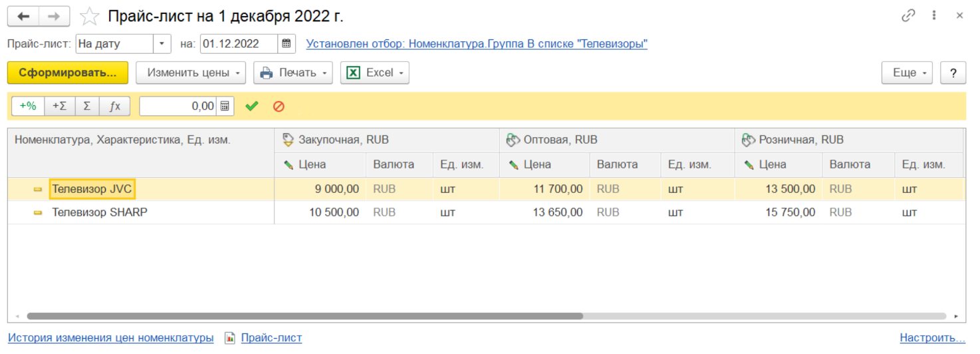Open calculator in the value field
The width and height of the screenshot is (980, 354).
click(225, 106)
